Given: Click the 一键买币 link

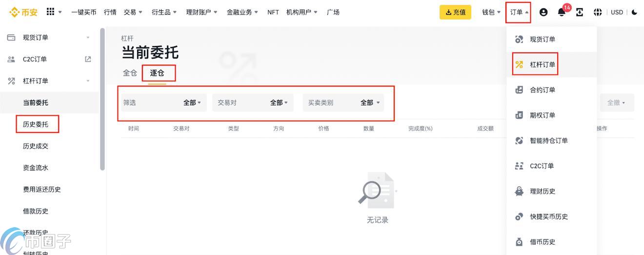Looking at the screenshot, I should (x=84, y=12).
